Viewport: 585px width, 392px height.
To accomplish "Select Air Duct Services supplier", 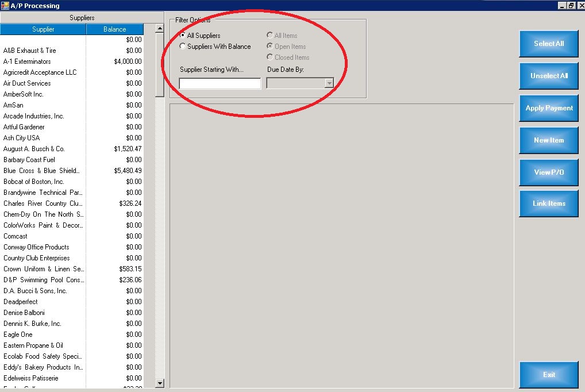I will tap(72, 83).
